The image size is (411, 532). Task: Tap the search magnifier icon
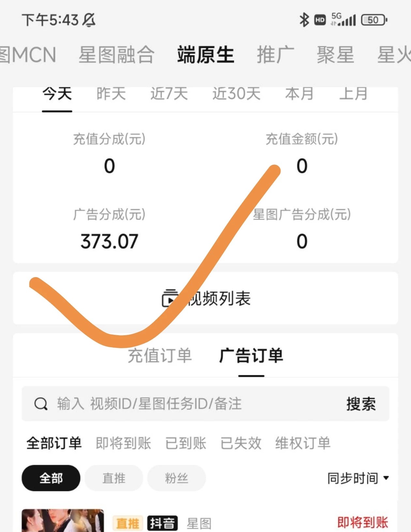click(x=41, y=404)
